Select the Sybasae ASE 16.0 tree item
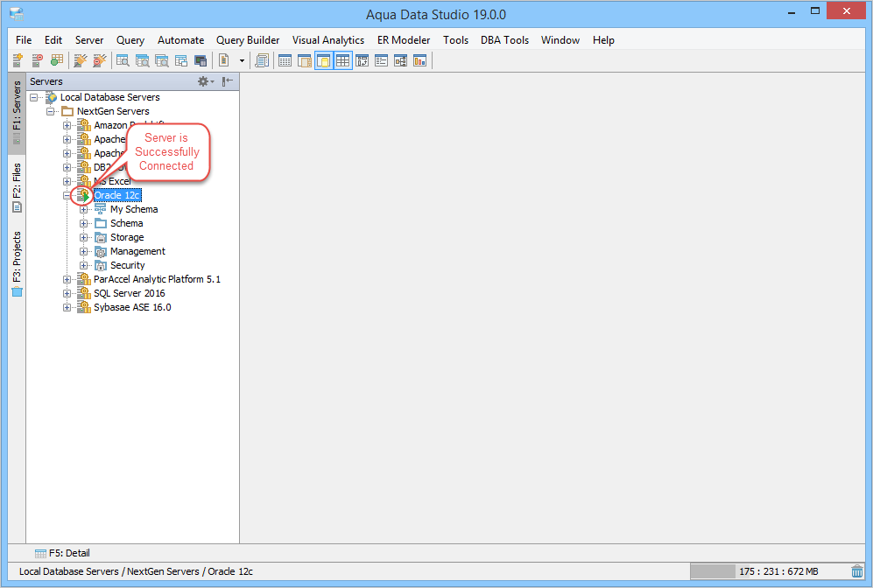 tap(132, 308)
